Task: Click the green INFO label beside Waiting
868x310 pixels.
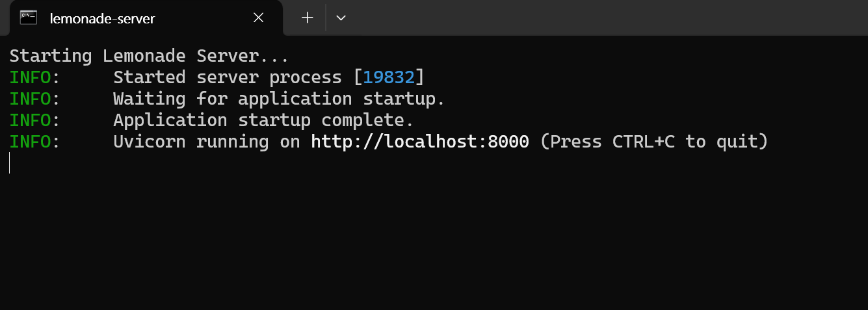Action: pos(31,99)
